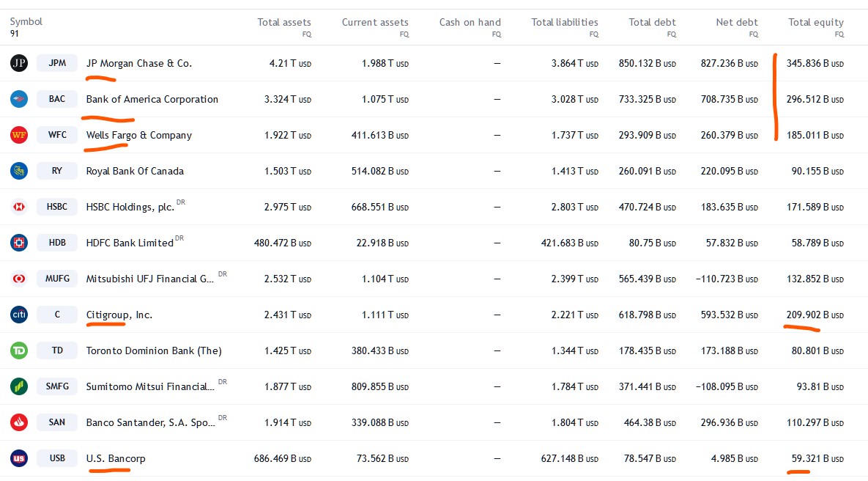Click the HDFC Bank logo icon

pos(19,243)
